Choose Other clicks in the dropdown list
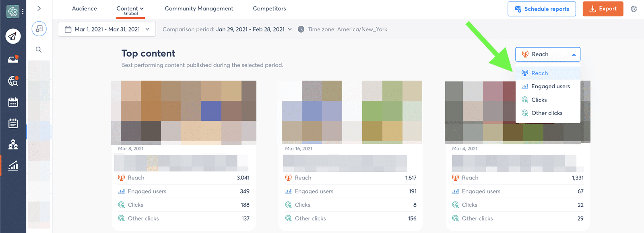The height and width of the screenshot is (233, 644). click(x=547, y=113)
